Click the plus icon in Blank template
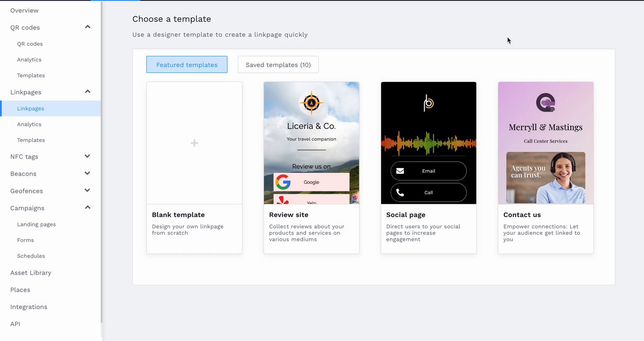 [194, 143]
